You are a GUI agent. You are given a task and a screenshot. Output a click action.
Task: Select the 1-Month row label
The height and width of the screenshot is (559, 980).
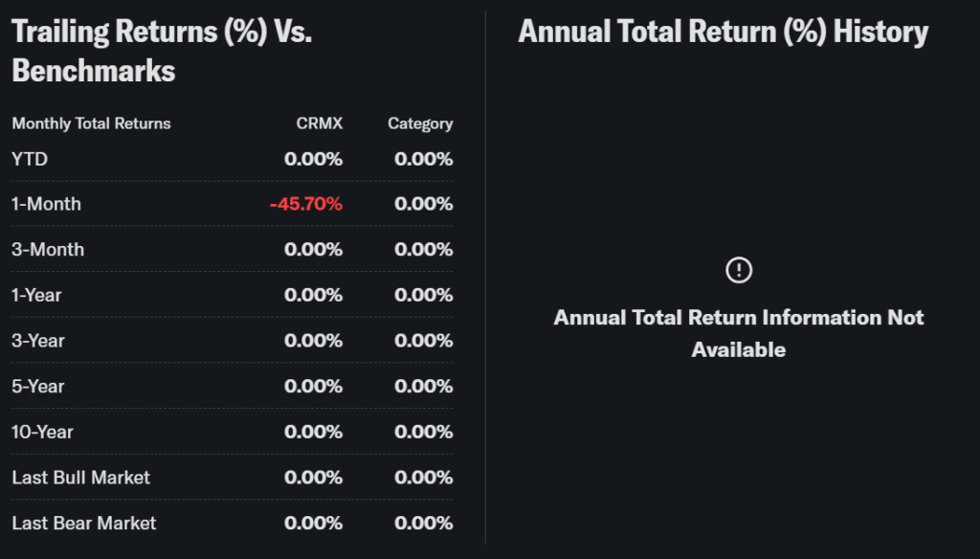tap(46, 204)
